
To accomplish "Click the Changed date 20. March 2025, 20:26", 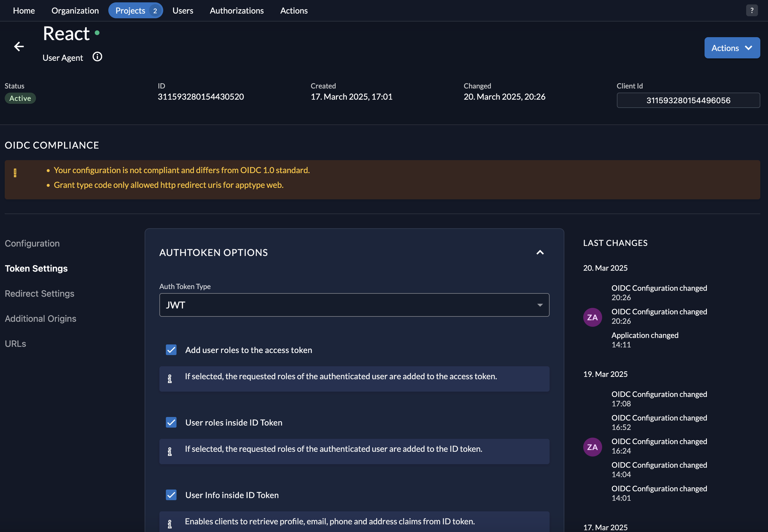I will coord(504,97).
